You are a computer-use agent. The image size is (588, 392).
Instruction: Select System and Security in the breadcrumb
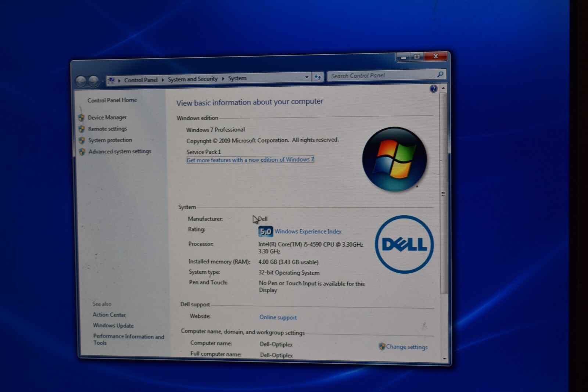tap(193, 79)
